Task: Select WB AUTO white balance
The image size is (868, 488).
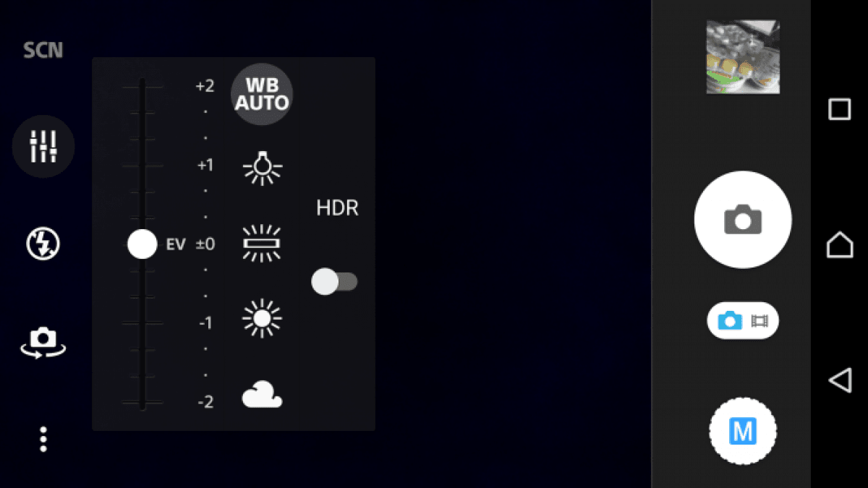Action: (x=262, y=94)
